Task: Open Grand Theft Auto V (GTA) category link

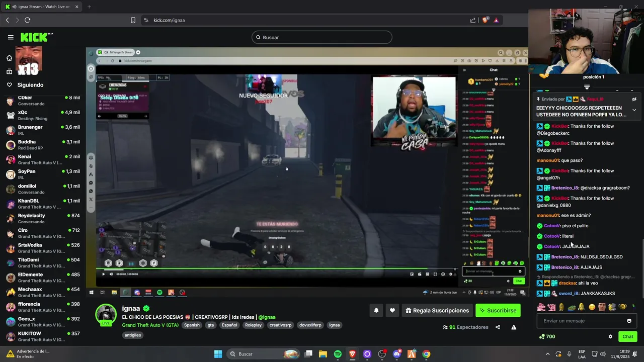Action: pos(150,325)
